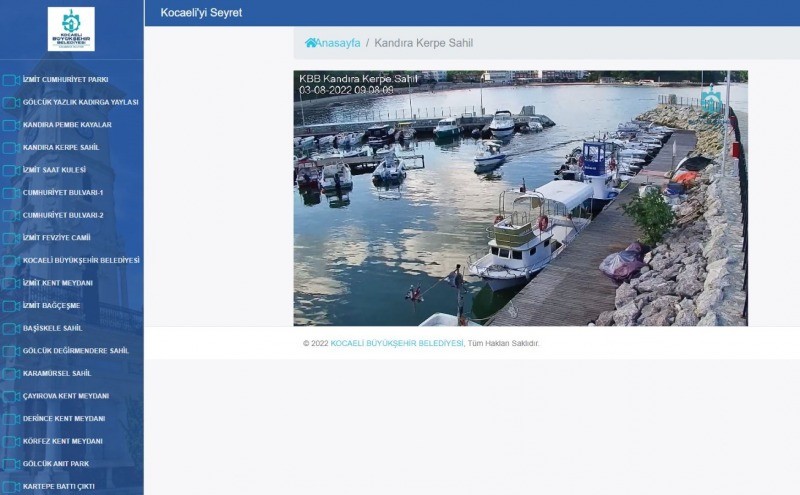Click "Tüm Hakları Saklıdır" footer text

[x=503, y=343]
